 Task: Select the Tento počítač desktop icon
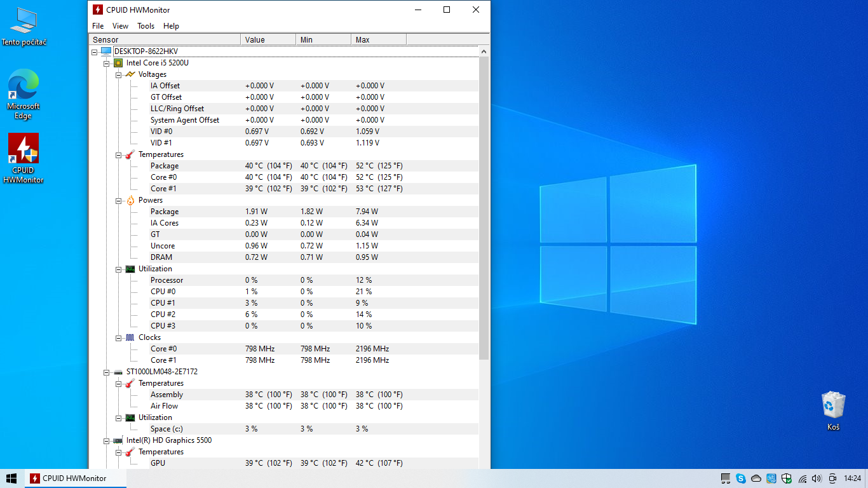point(24,21)
